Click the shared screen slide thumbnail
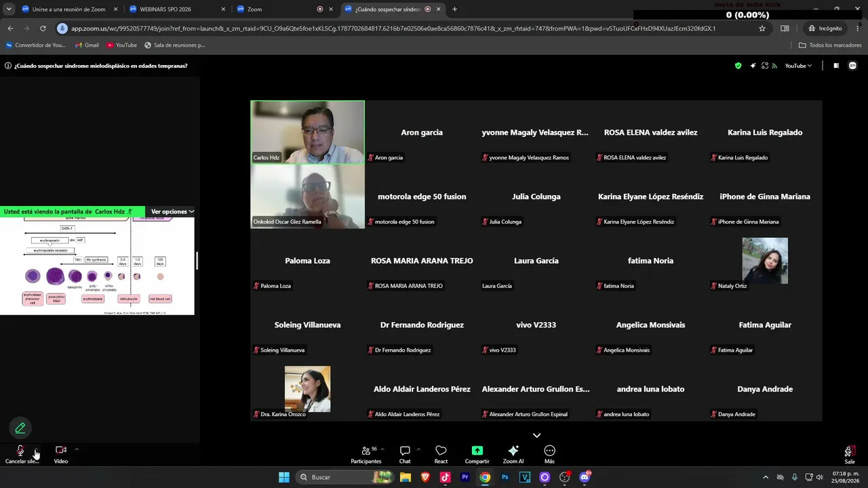The image size is (868, 488). click(97, 266)
